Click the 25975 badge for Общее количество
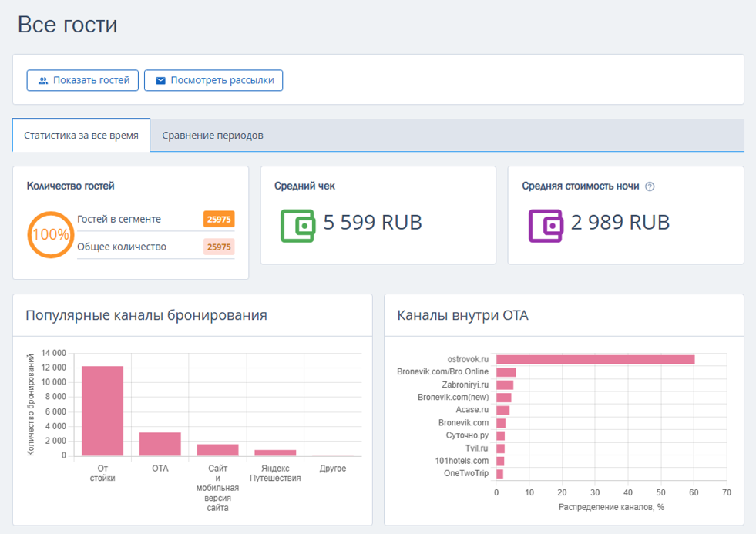756x534 pixels. click(219, 247)
